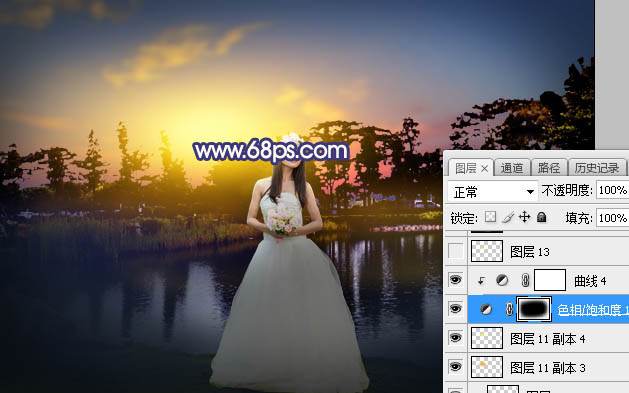Viewport: 629px width, 393px height.
Task: Click lock transparent pixels icon
Action: [x=490, y=217]
